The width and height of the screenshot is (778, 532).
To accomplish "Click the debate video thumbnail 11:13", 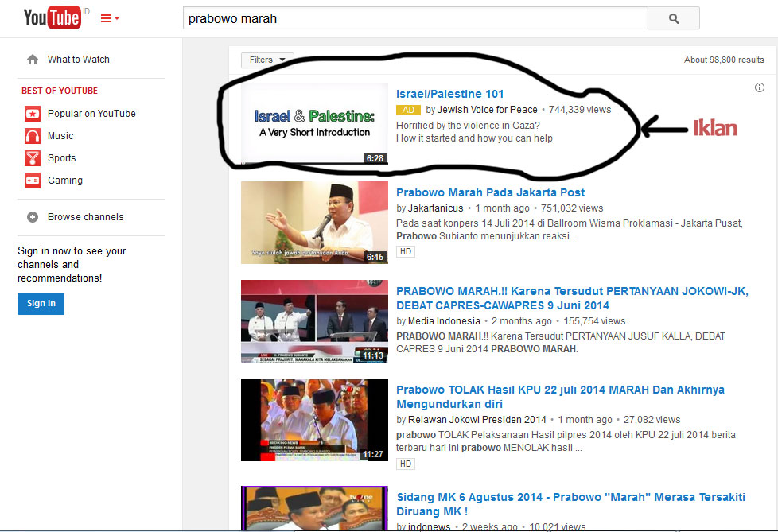I will click(x=314, y=321).
